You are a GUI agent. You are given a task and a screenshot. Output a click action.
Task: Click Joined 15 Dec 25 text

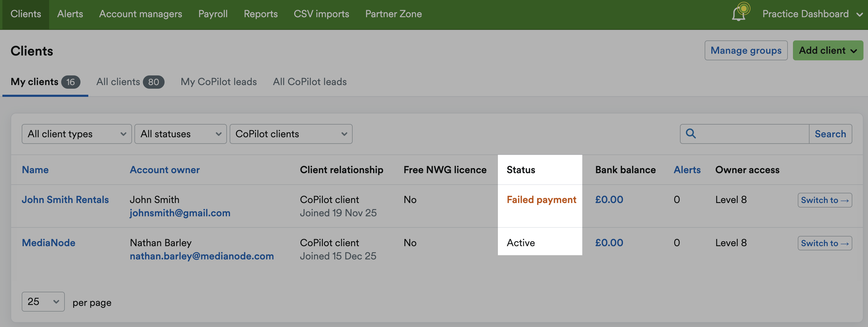338,256
